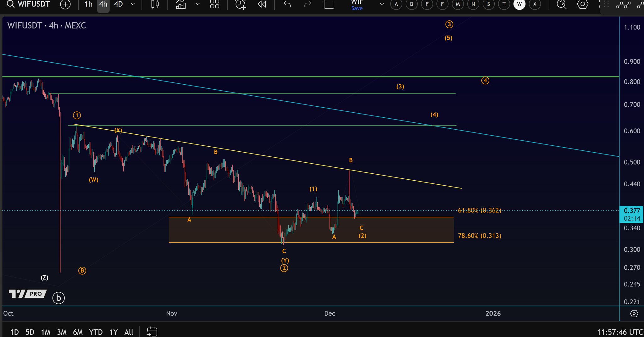
Task: Expand the WIF layout name dropdown
Action: [382, 4]
